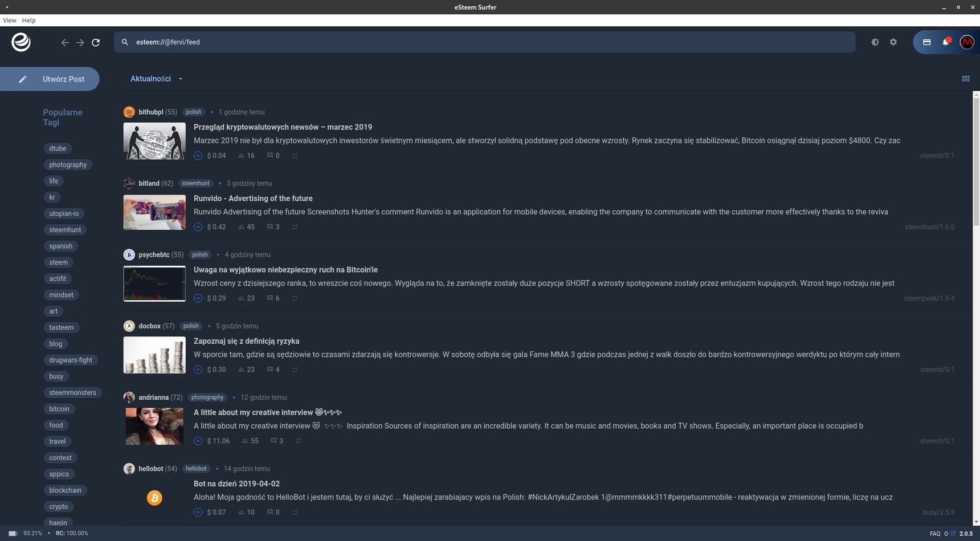This screenshot has height=541, width=980.
Task: Select the dtube tag
Action: 58,148
